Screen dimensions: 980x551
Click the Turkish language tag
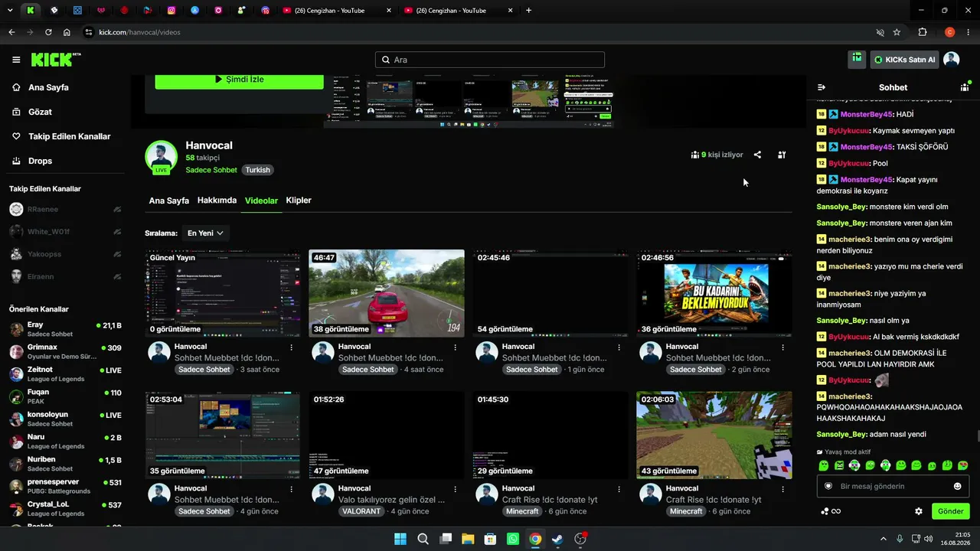coord(257,170)
